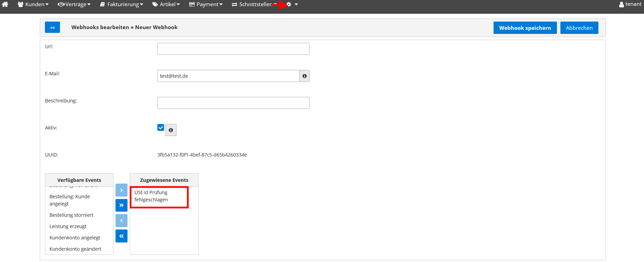
Task: Click the single right arrow to assign event
Action: click(x=121, y=190)
